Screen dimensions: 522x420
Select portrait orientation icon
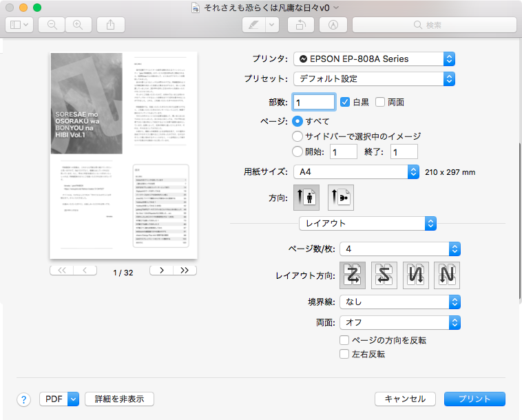pos(306,198)
